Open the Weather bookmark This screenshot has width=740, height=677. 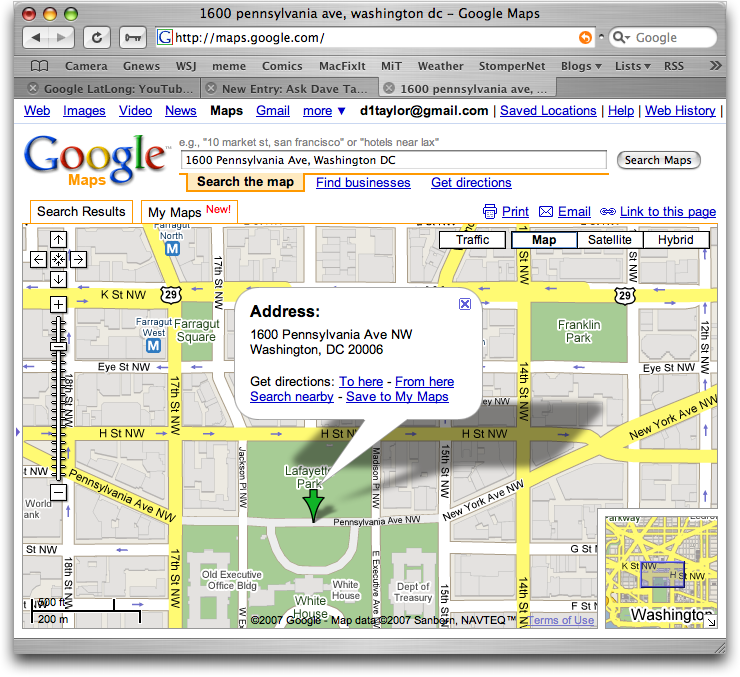(x=440, y=66)
